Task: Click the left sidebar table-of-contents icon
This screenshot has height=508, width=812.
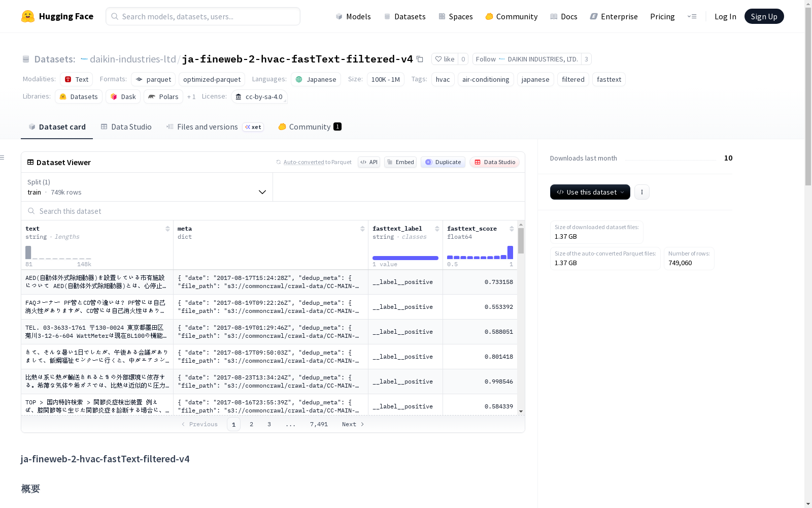Action: pos(3,157)
